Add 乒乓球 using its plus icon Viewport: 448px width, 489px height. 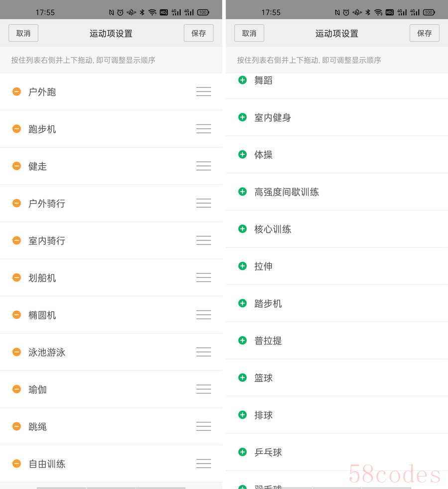coord(242,452)
